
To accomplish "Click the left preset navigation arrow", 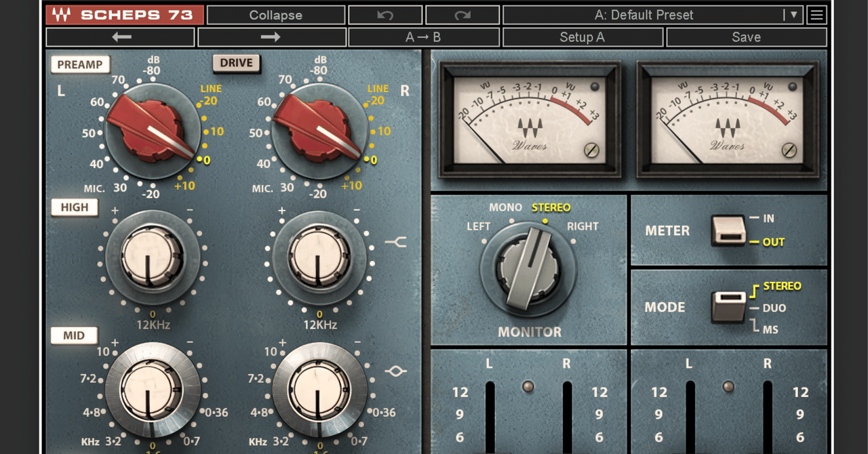I will pos(120,37).
